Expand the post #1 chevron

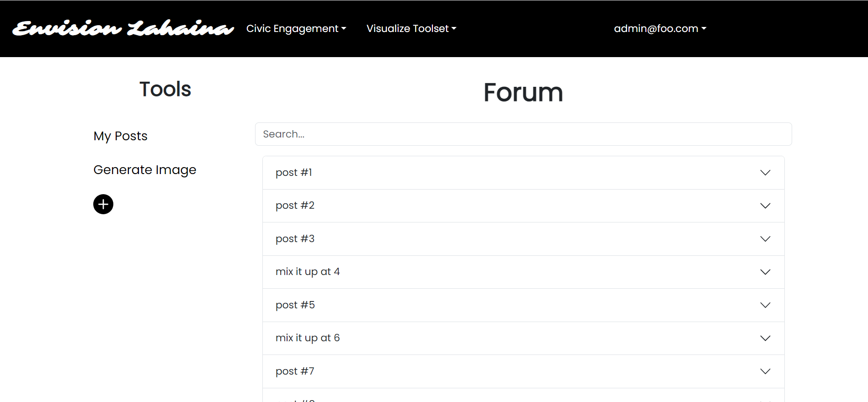point(765,173)
